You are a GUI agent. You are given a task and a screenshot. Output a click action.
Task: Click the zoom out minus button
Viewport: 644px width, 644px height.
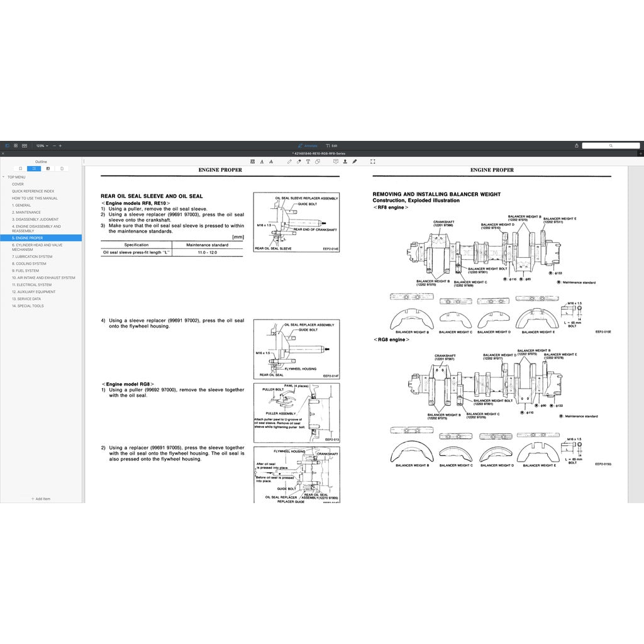tap(54, 145)
